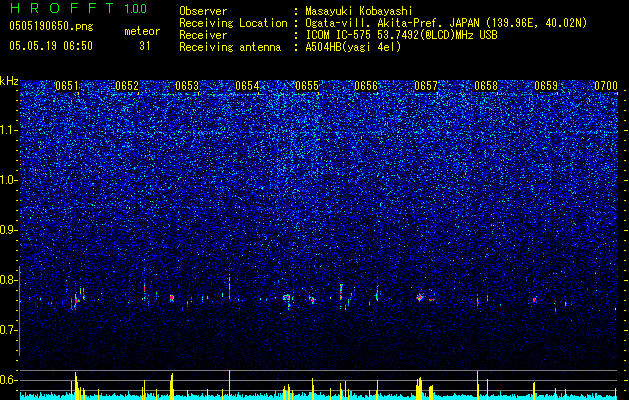This screenshot has width=629, height=400.
Task: Click the meteor count value 31
Action: (145, 46)
